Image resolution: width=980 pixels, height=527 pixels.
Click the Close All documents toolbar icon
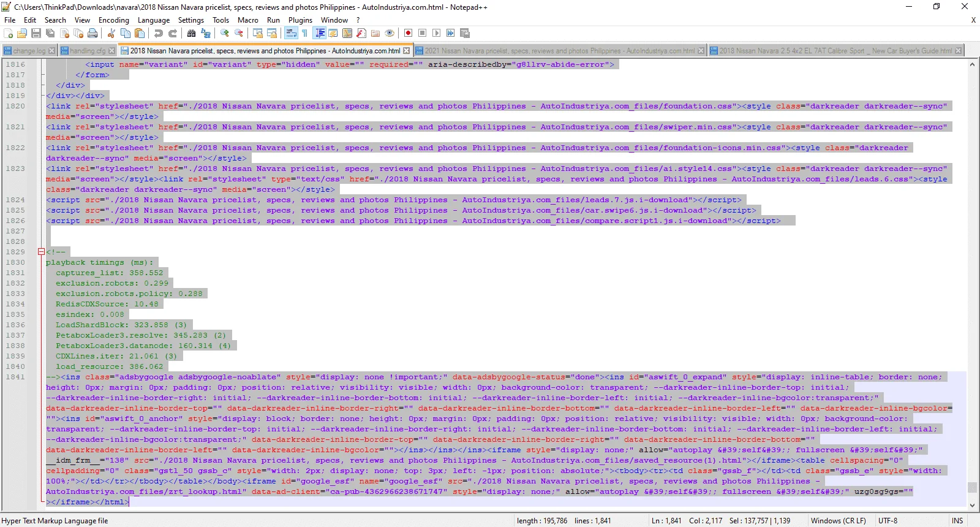(78, 33)
